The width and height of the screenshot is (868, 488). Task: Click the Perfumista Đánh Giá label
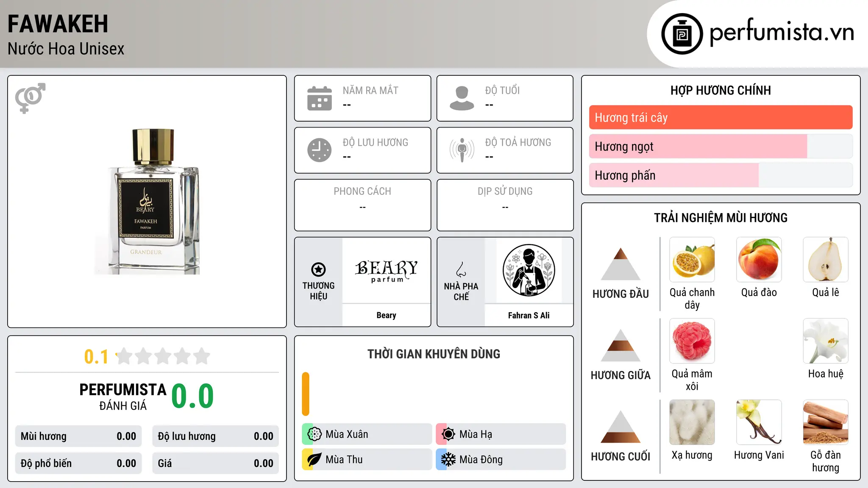[x=123, y=396]
